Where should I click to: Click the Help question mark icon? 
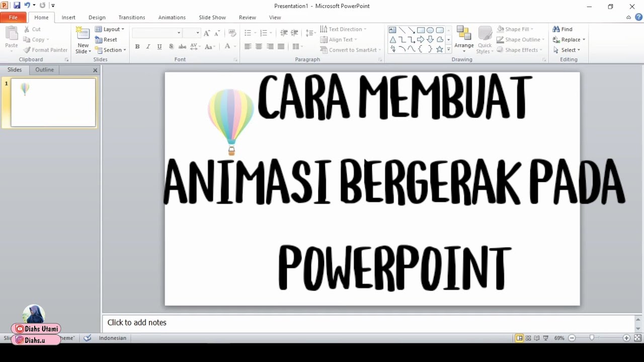coord(638,17)
